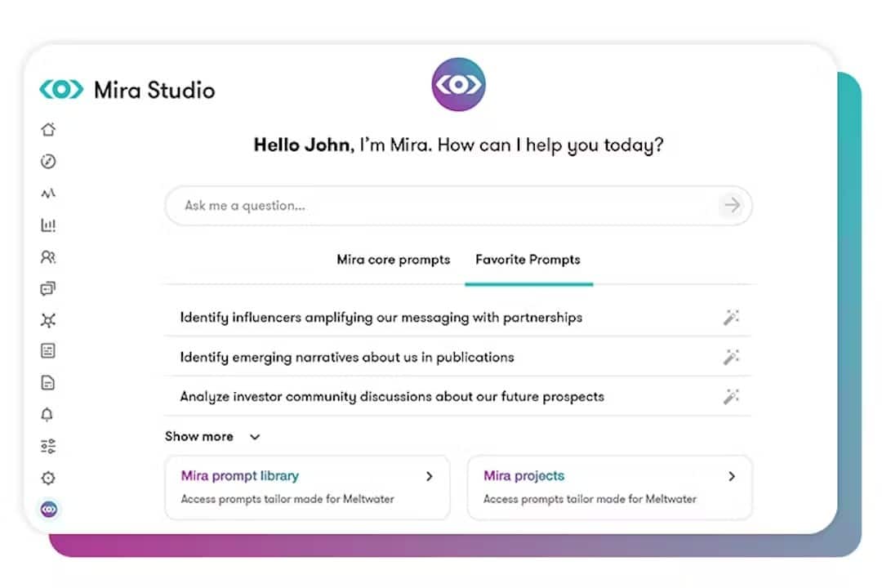Click the magic wand for emerging narratives prompt
This screenshot has width=882, height=588.
tap(731, 357)
